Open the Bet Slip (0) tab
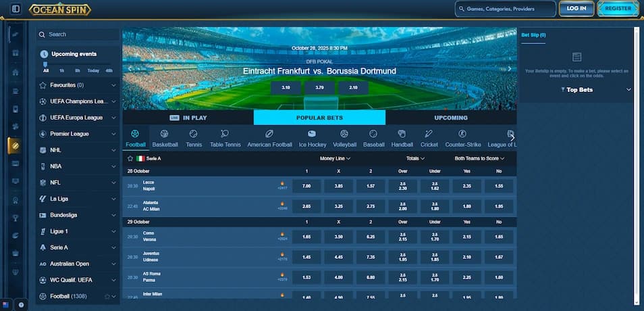Screen dimensions: 644x311 point(533,35)
